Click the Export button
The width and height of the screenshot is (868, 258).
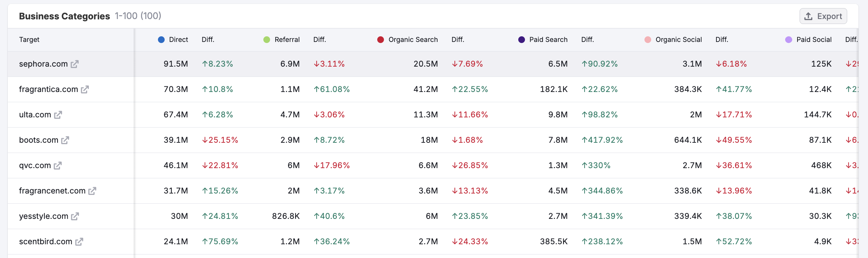click(823, 16)
